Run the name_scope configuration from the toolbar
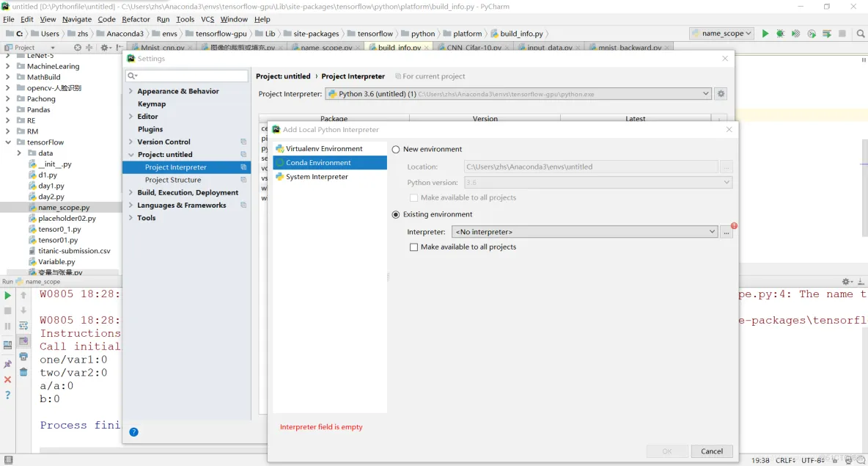The height and width of the screenshot is (466, 868). coord(765,34)
